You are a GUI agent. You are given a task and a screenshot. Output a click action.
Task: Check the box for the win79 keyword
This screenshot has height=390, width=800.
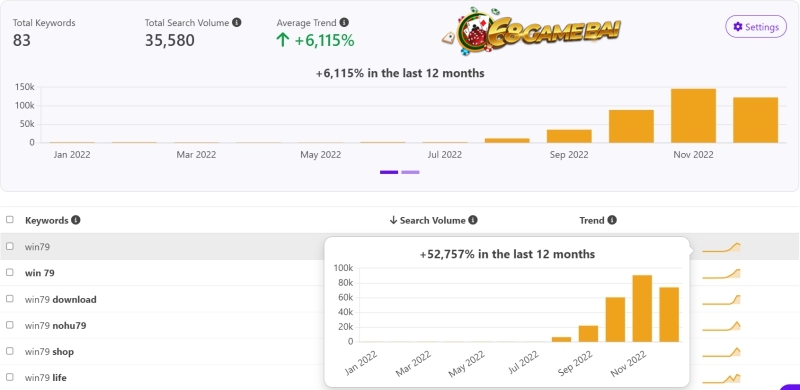point(10,246)
